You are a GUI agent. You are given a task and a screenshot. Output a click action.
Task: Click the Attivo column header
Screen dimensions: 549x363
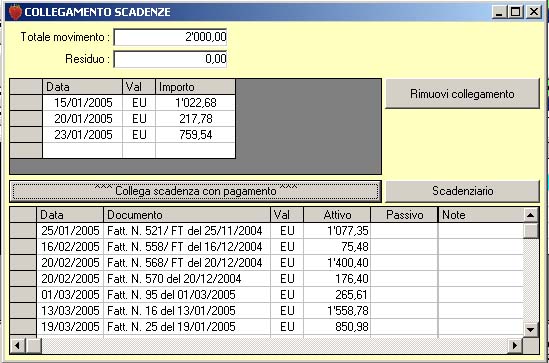pyautogui.click(x=337, y=215)
